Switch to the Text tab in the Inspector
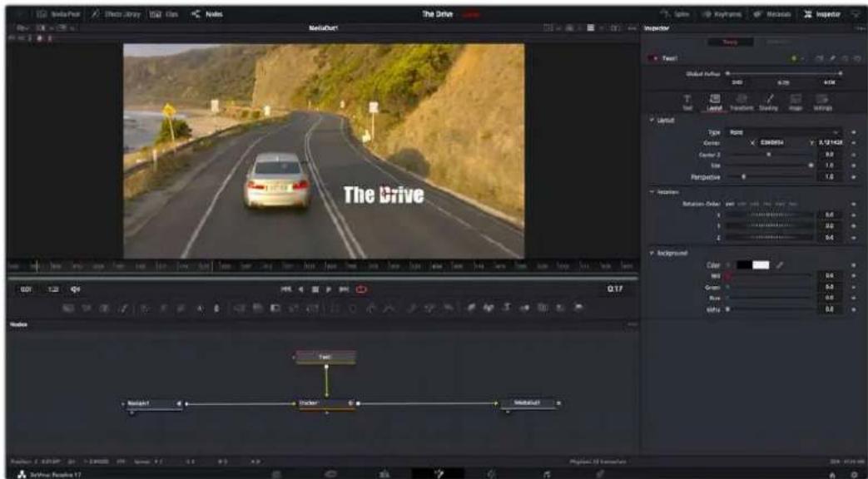The width and height of the screenshot is (868, 479). [x=687, y=101]
